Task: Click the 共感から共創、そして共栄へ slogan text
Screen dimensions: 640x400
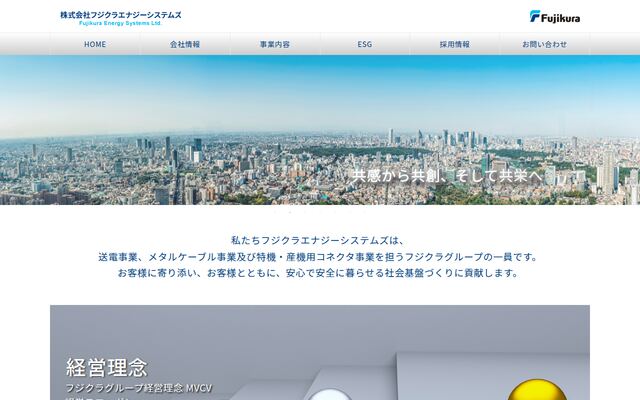Action: tap(447, 176)
